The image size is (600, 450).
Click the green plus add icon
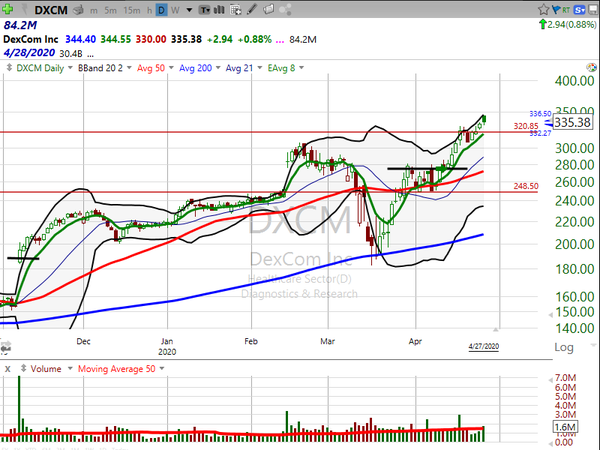[7, 9]
